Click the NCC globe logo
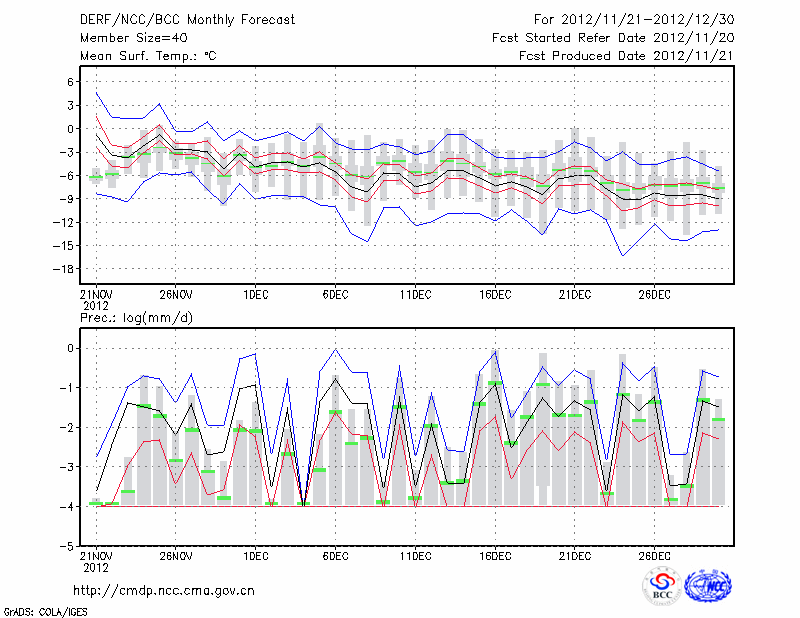800x618 pixels. click(708, 587)
